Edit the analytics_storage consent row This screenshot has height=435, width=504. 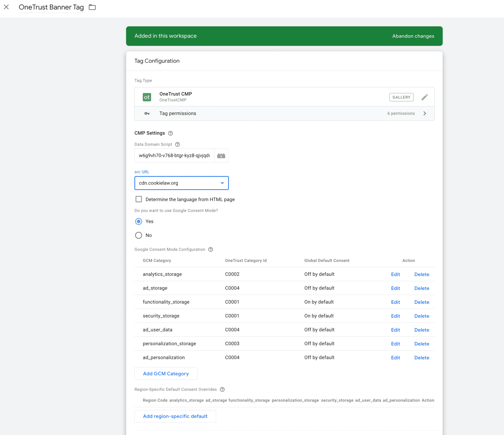pos(395,274)
